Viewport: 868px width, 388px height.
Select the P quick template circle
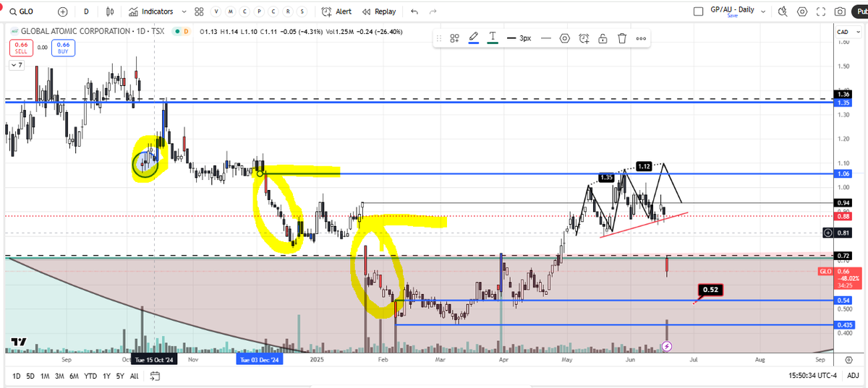click(260, 12)
